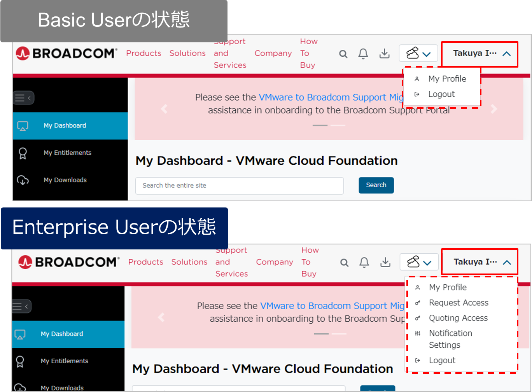532x392 pixels.
Task: Go to next banner slide in Basic User
Action: pos(494,109)
